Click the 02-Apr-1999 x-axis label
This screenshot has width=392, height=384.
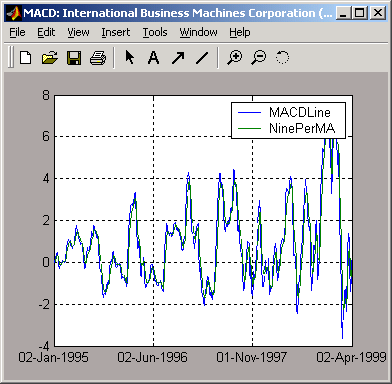(351, 357)
